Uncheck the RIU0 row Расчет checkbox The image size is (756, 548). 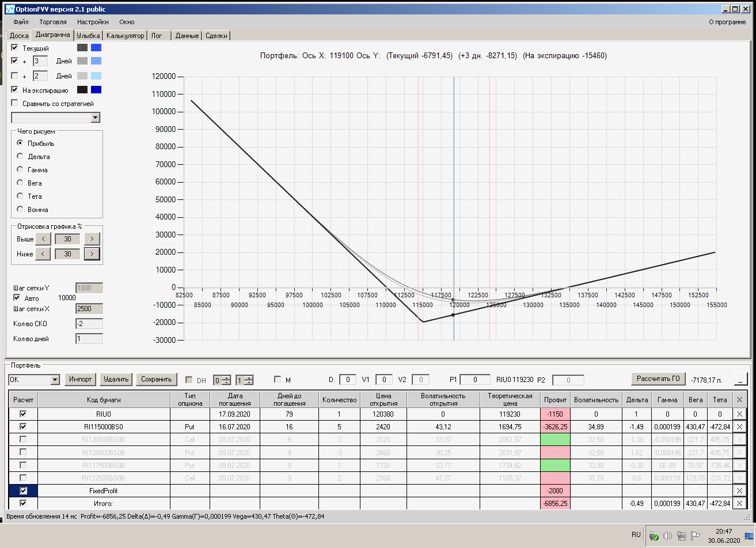pyautogui.click(x=24, y=414)
